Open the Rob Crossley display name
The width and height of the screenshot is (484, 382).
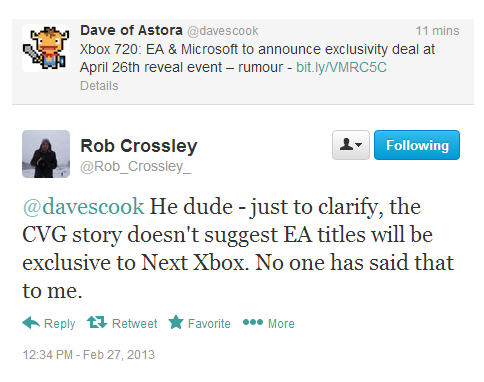pos(139,146)
